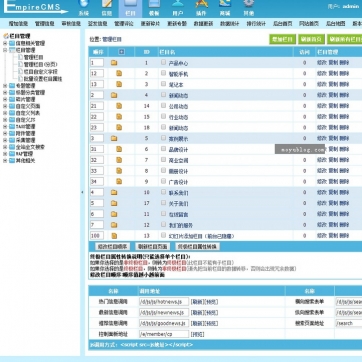Image resolution: width=362 pixels, height=362 pixels.
Task: Click the folder icon for column ID 10
Action: (114, 192)
